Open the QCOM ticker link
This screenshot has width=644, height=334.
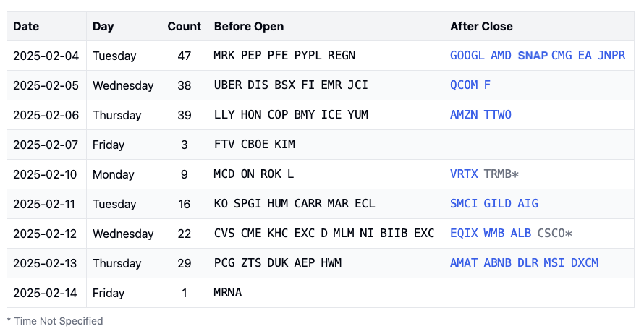(x=464, y=85)
